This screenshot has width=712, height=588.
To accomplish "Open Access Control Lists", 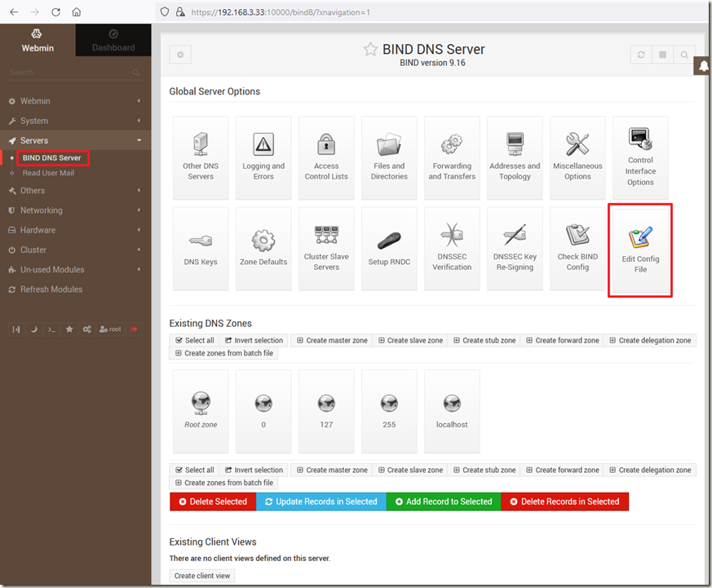I will pos(326,157).
